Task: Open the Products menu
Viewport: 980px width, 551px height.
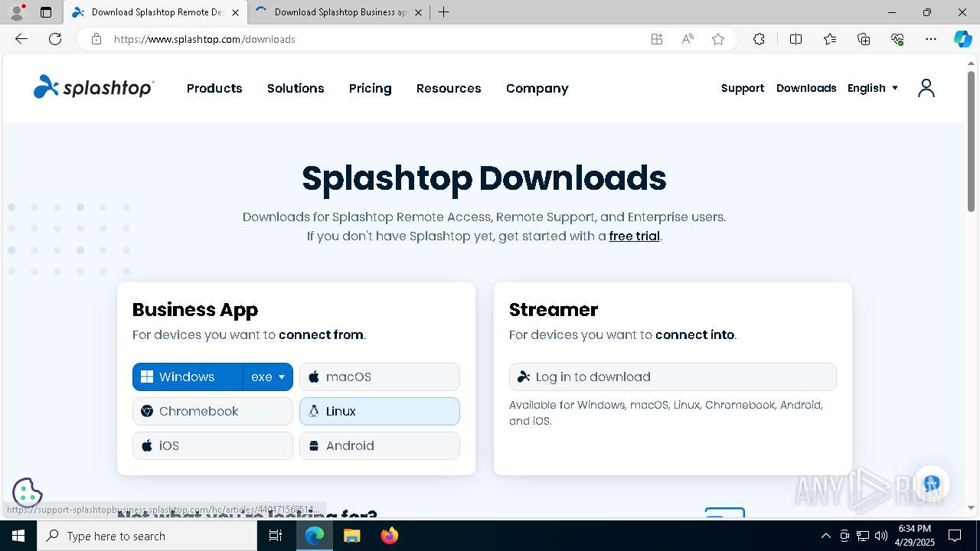Action: pyautogui.click(x=214, y=88)
